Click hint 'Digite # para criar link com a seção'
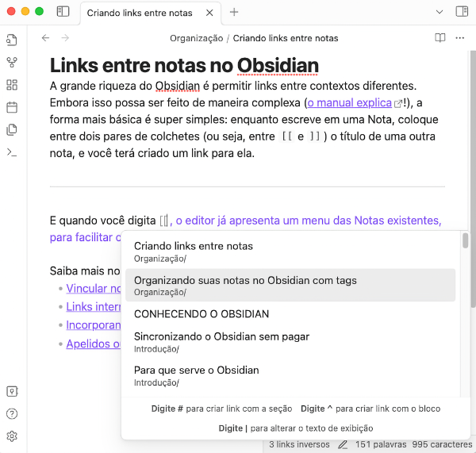Viewport: 476px width, 453px height. [x=221, y=409]
